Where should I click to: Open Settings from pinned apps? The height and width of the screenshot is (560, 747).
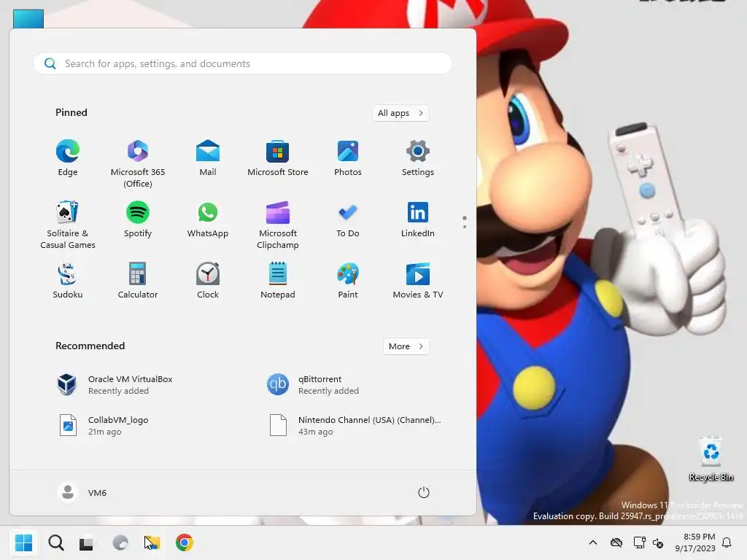coord(418,158)
